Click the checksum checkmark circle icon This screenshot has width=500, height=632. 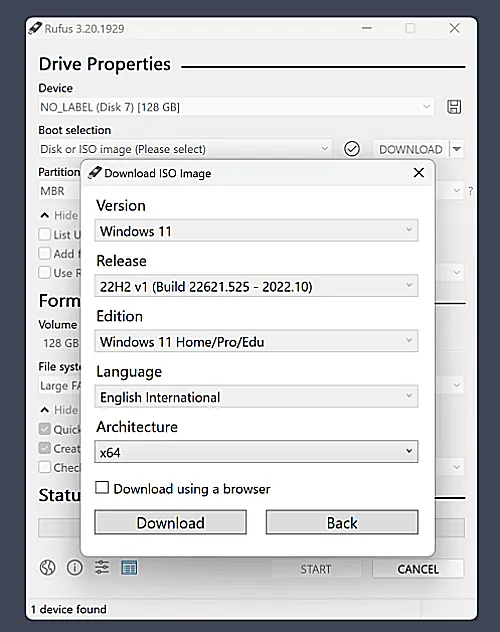click(352, 149)
